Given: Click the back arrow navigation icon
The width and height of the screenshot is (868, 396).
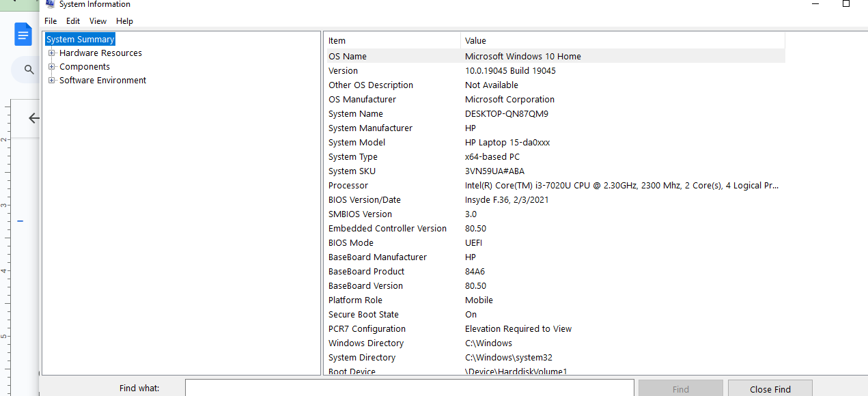Looking at the screenshot, I should 33,118.
